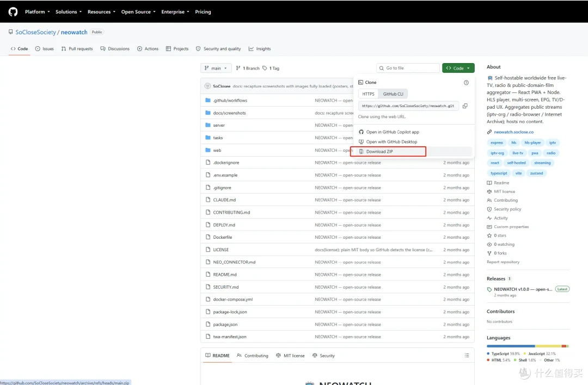Choose Open with GitHub Desktop

click(x=391, y=142)
